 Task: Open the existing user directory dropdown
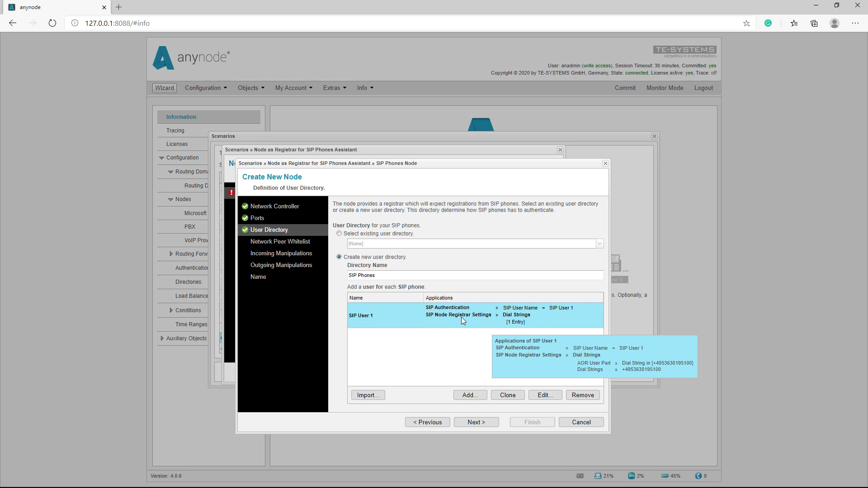point(599,244)
